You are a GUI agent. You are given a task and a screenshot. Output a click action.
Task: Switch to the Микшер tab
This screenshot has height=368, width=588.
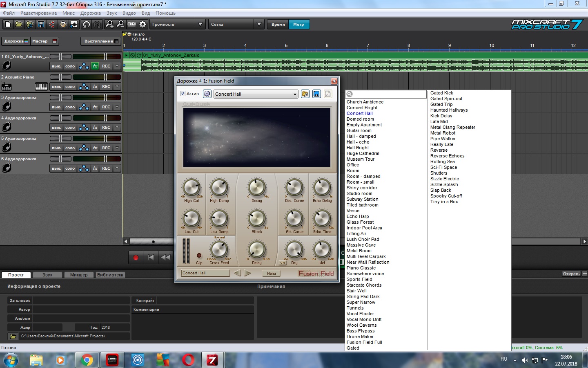pyautogui.click(x=79, y=275)
